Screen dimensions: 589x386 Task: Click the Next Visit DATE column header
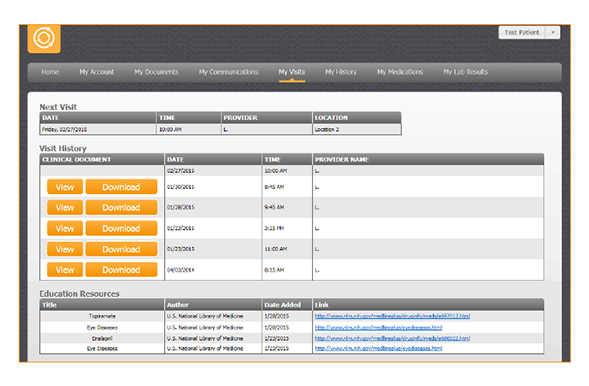pos(98,118)
